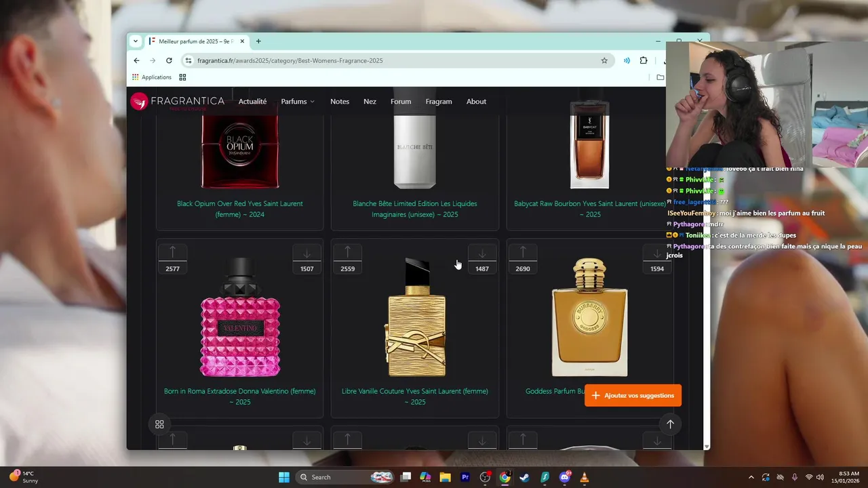This screenshot has width=868, height=488.
Task: Click the grid icon in bookmarks bar
Action: [182, 77]
